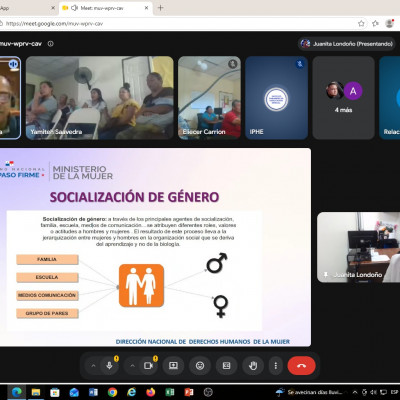
Task: Open Firefox from the taskbar
Action: coord(151,392)
